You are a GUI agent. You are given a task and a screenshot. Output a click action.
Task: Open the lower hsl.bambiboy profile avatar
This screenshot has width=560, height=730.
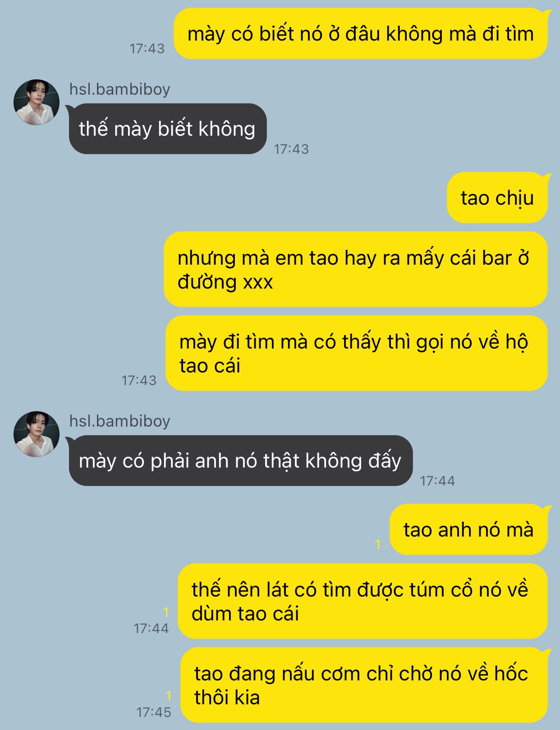pos(37,434)
